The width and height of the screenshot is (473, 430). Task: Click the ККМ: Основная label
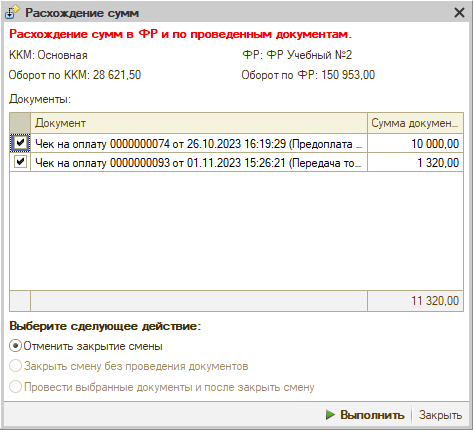48,55
